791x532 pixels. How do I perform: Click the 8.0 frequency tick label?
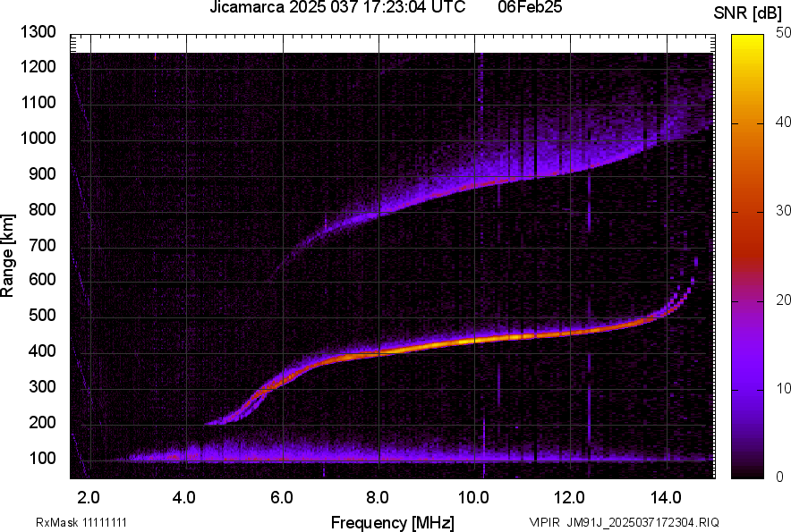[378, 498]
